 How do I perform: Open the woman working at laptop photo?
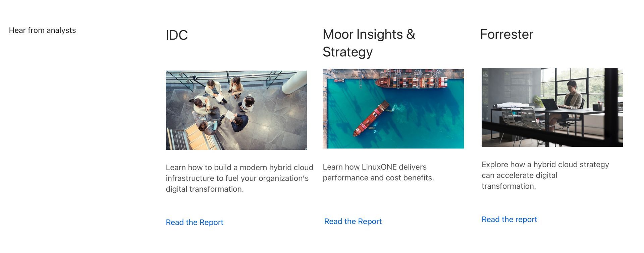[x=552, y=107]
